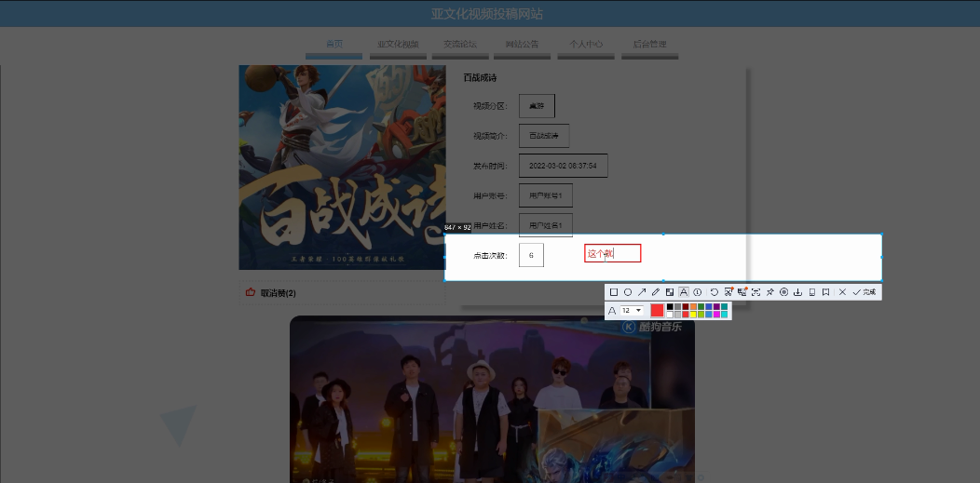980x483 pixels.
Task: Pick the purple color swatch
Action: click(x=716, y=306)
